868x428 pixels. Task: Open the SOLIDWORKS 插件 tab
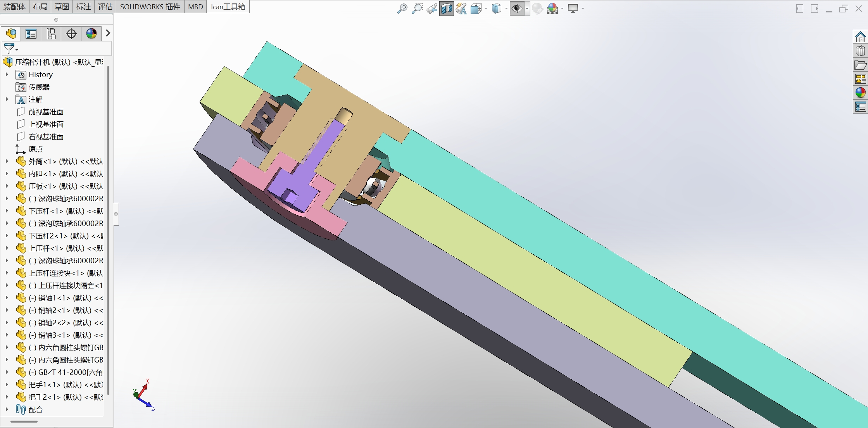pyautogui.click(x=150, y=7)
